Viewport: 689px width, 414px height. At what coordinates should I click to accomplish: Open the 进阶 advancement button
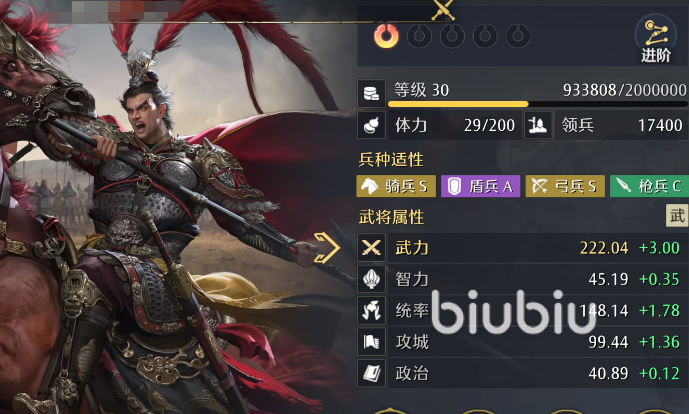click(x=656, y=40)
